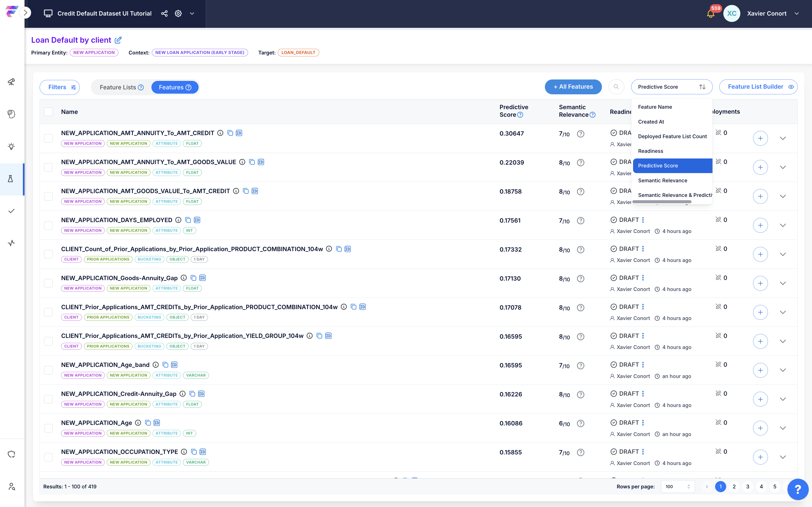Expand the NEW_APPLICATION_Goods-Annuity_Gap row chevron

tap(783, 283)
